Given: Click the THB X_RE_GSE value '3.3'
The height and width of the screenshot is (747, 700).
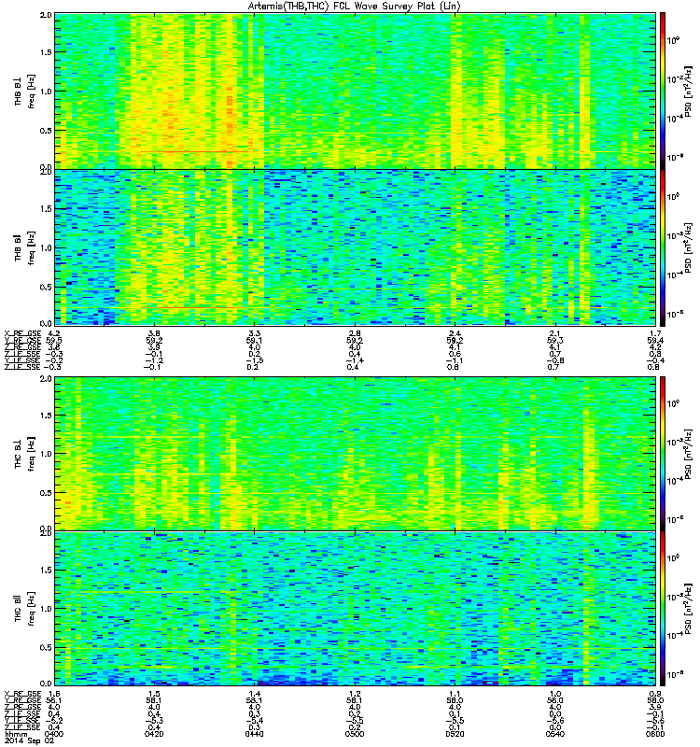Looking at the screenshot, I should pos(254,333).
